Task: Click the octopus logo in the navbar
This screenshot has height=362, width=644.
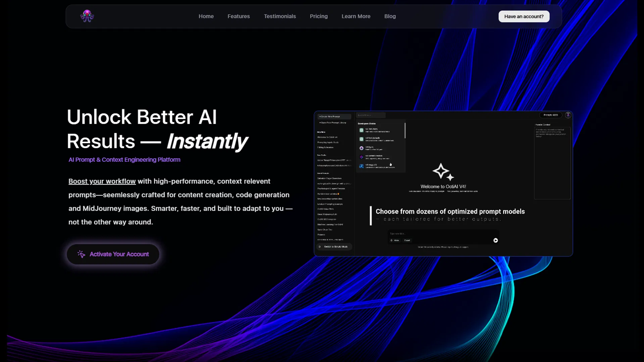Action: click(87, 16)
